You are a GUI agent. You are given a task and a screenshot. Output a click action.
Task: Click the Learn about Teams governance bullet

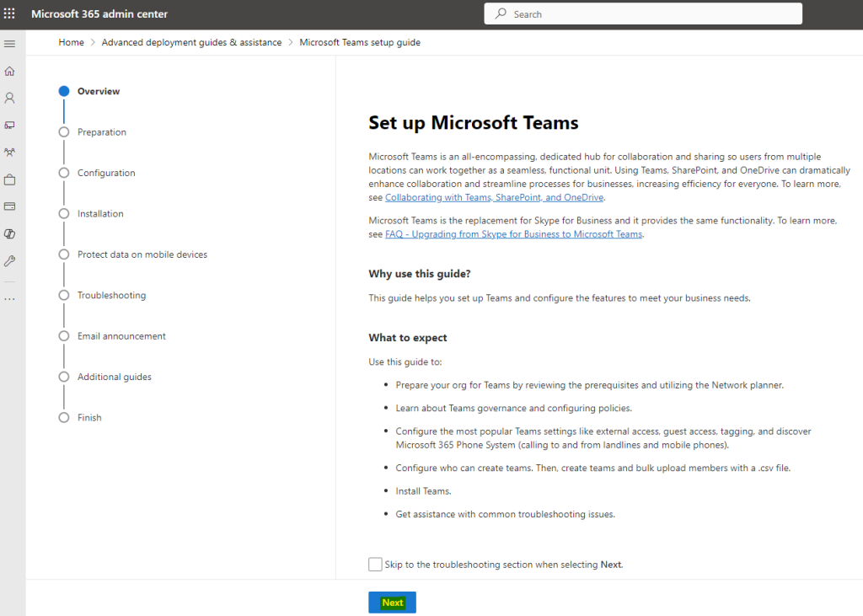click(x=513, y=408)
